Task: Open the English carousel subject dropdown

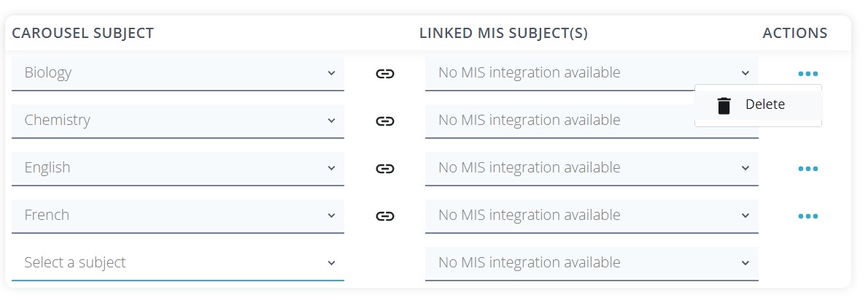Action: tap(178, 168)
